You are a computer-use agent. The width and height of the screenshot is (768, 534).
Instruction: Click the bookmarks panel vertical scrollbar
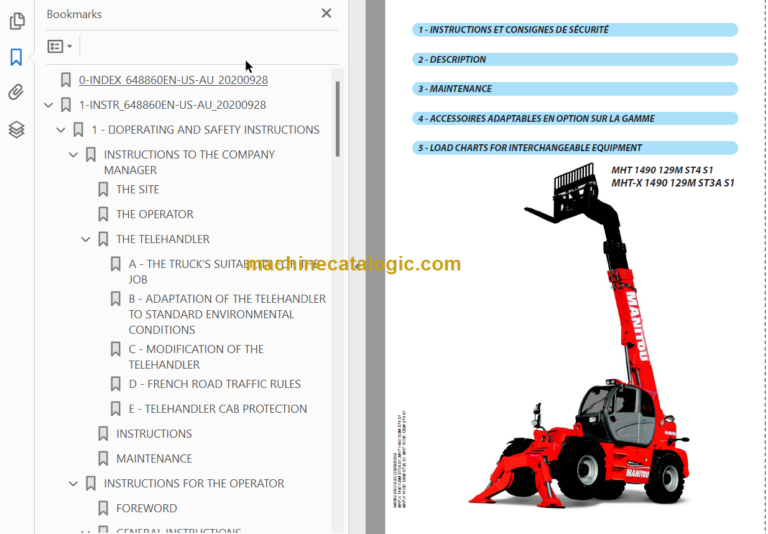pos(337,119)
